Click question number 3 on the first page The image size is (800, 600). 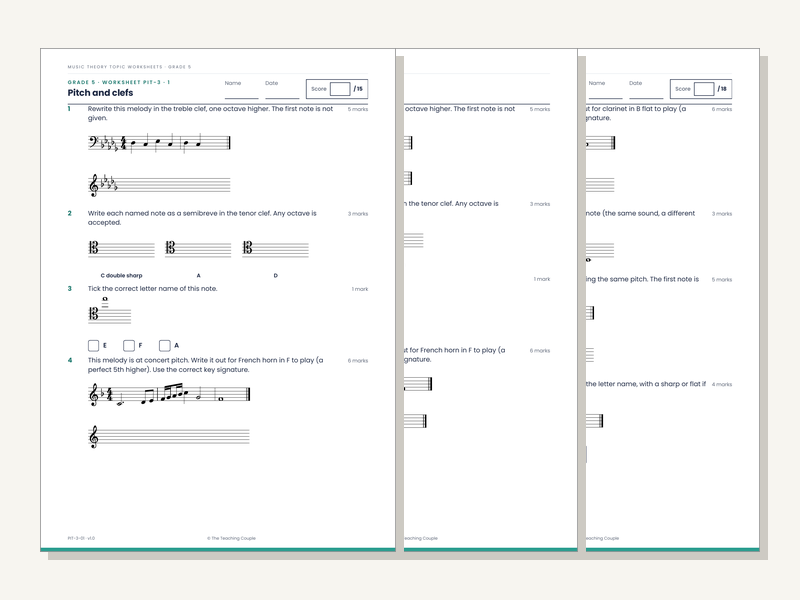point(69,288)
